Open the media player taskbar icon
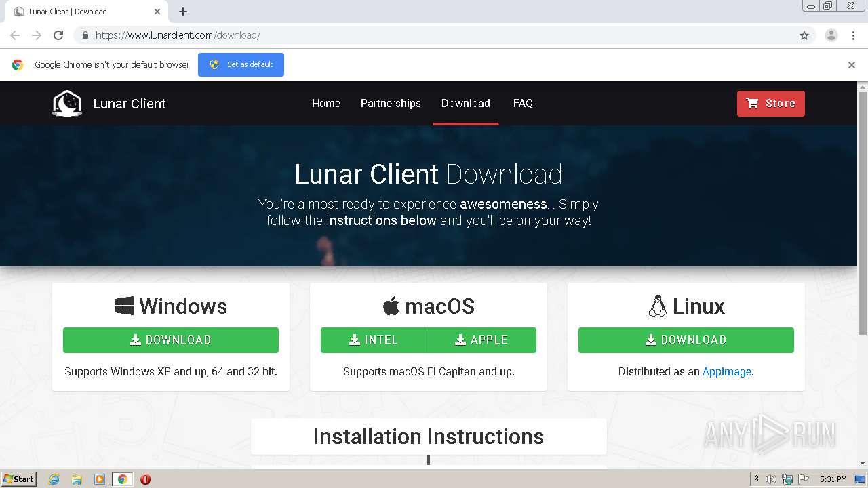This screenshot has width=868, height=488. click(99, 479)
